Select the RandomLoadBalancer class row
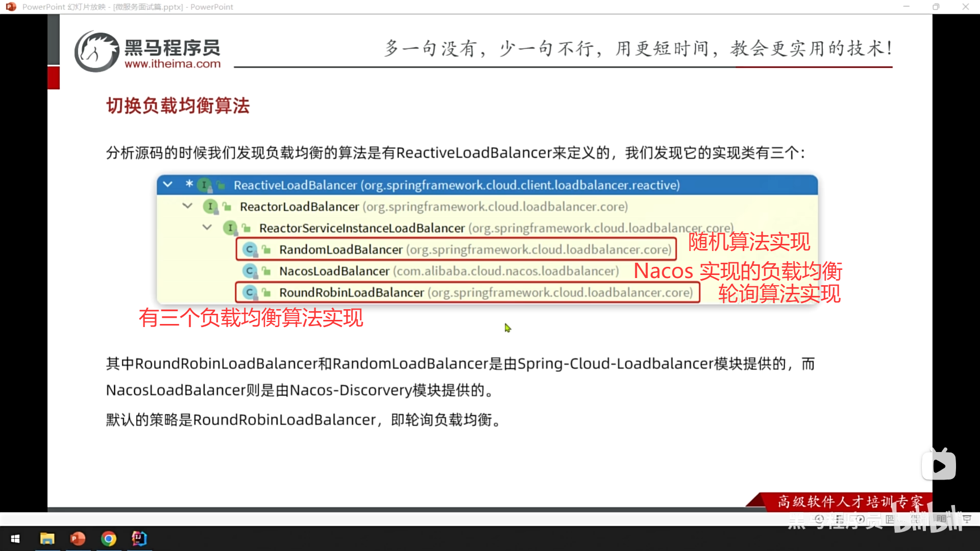 click(340, 249)
